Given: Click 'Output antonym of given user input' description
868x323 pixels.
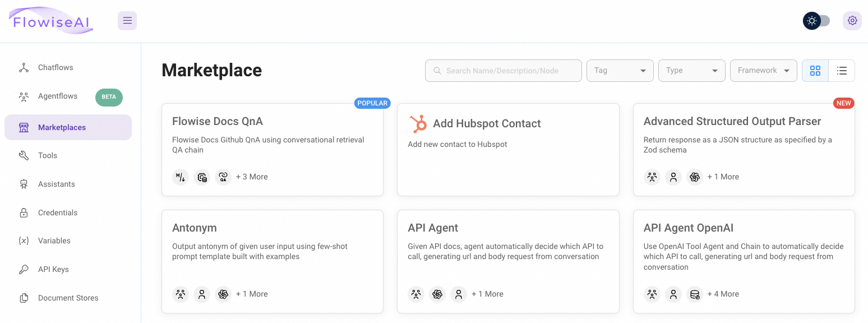Looking at the screenshot, I should (x=260, y=251).
